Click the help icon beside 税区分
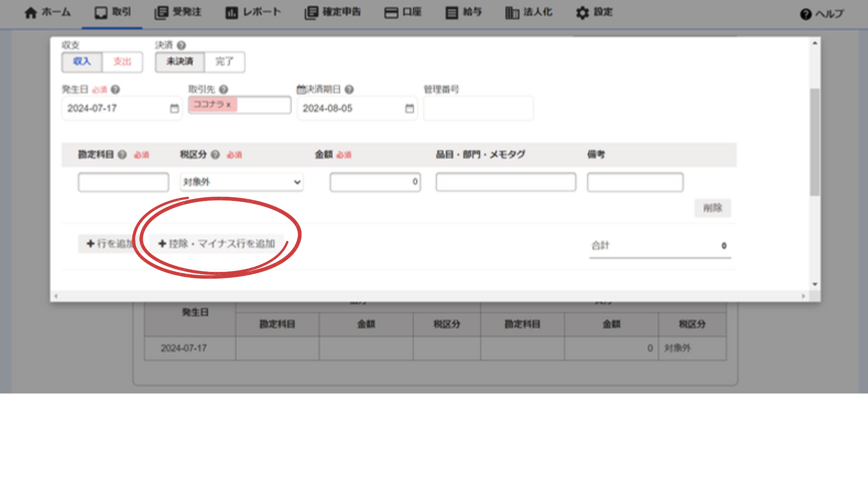Image resolution: width=868 pixels, height=488 pixels. click(215, 155)
